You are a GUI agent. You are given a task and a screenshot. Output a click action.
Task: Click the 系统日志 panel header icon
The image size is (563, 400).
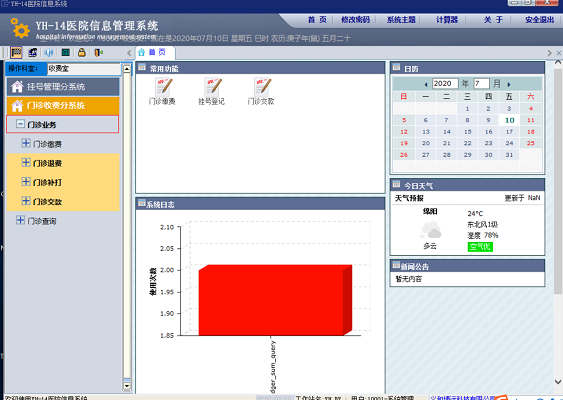(x=142, y=204)
